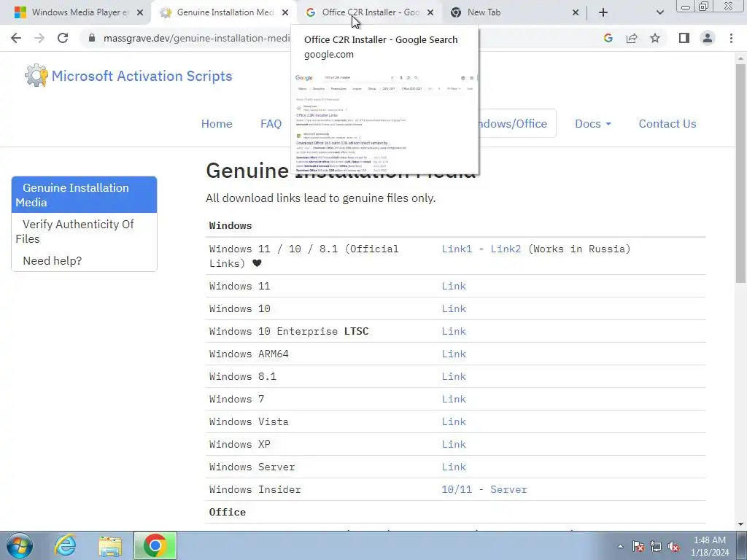Close the Genuine Installation Media tab
Viewport: 747px width, 560px height.
tap(285, 12)
